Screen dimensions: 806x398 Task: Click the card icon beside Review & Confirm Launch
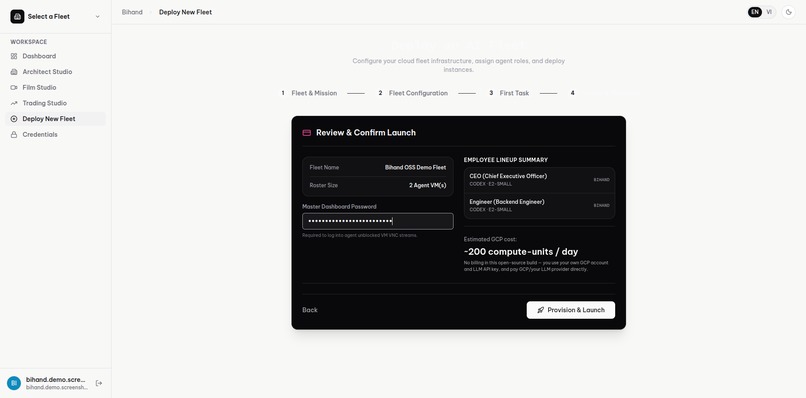[307, 133]
